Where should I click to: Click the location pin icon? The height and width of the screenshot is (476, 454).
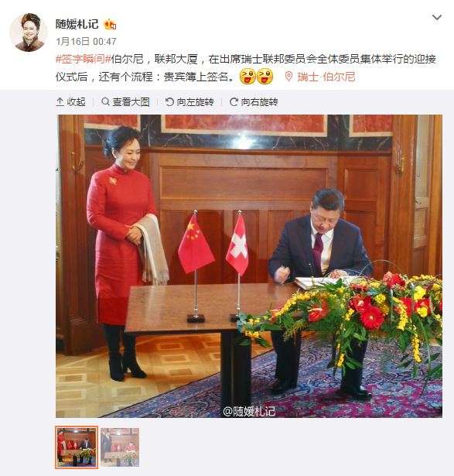pyautogui.click(x=288, y=76)
